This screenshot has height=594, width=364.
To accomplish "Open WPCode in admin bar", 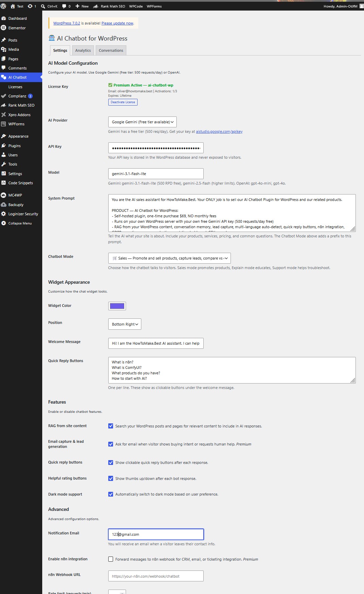I will [x=136, y=6].
